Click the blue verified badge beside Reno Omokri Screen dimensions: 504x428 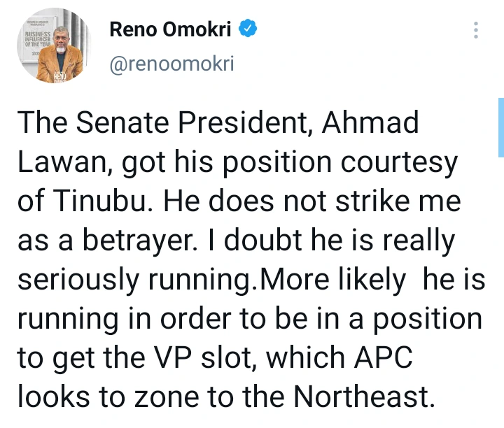249,29
